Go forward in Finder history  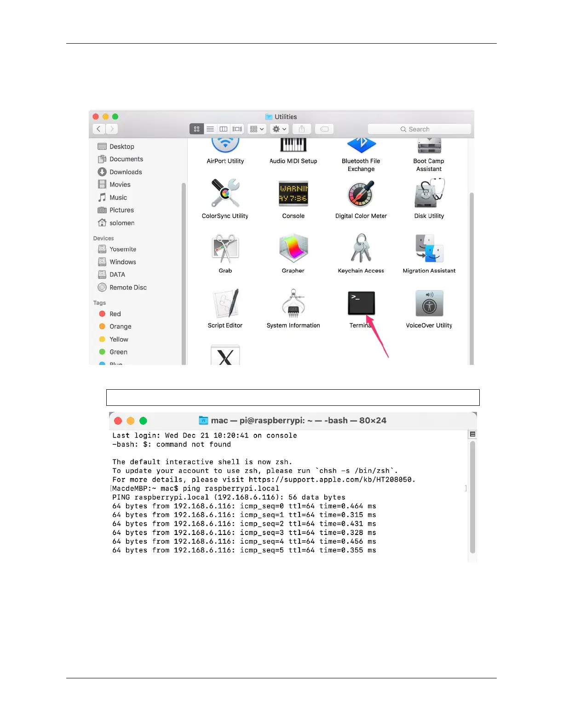pos(112,129)
